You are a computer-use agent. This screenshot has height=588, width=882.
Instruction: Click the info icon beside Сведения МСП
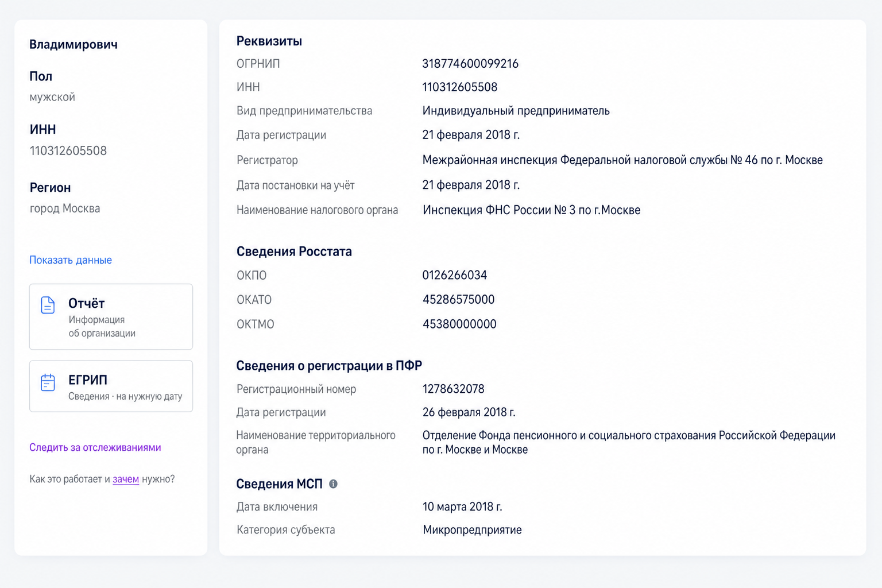(333, 484)
